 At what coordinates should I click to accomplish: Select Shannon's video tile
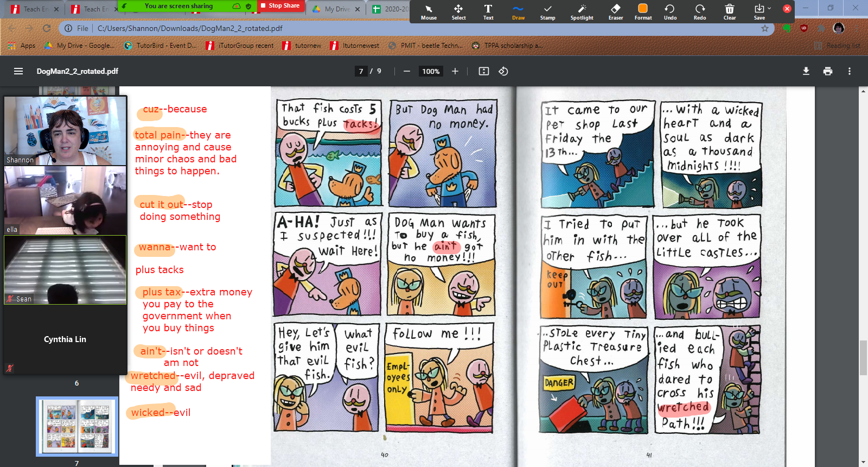click(x=65, y=131)
